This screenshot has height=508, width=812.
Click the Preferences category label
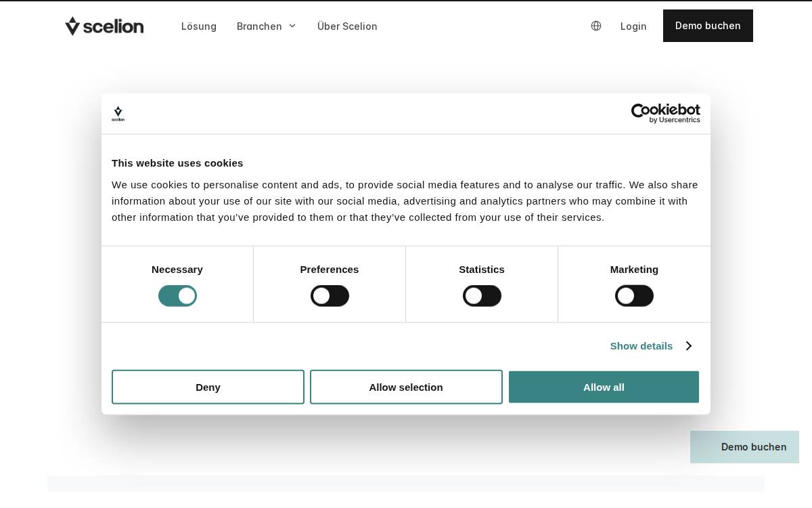point(330,269)
